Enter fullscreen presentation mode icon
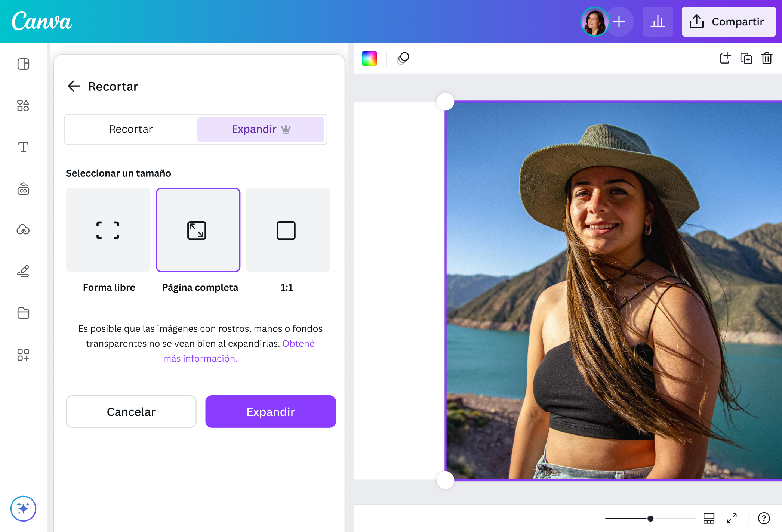Viewport: 782px width, 532px height. 732,518
